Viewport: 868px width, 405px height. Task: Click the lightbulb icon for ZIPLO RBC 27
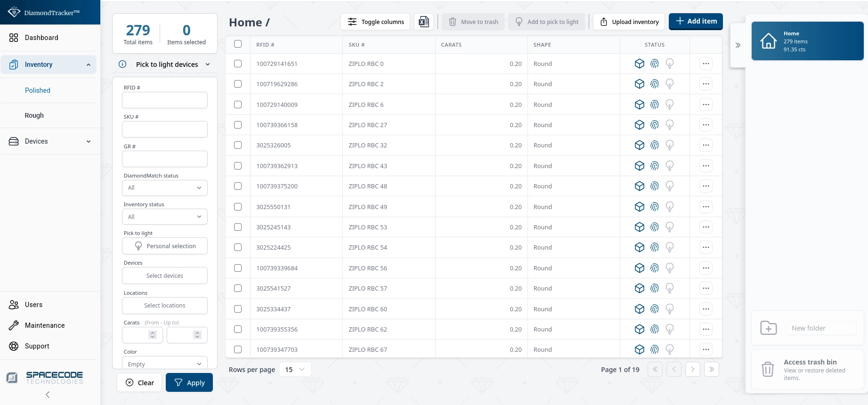point(669,125)
